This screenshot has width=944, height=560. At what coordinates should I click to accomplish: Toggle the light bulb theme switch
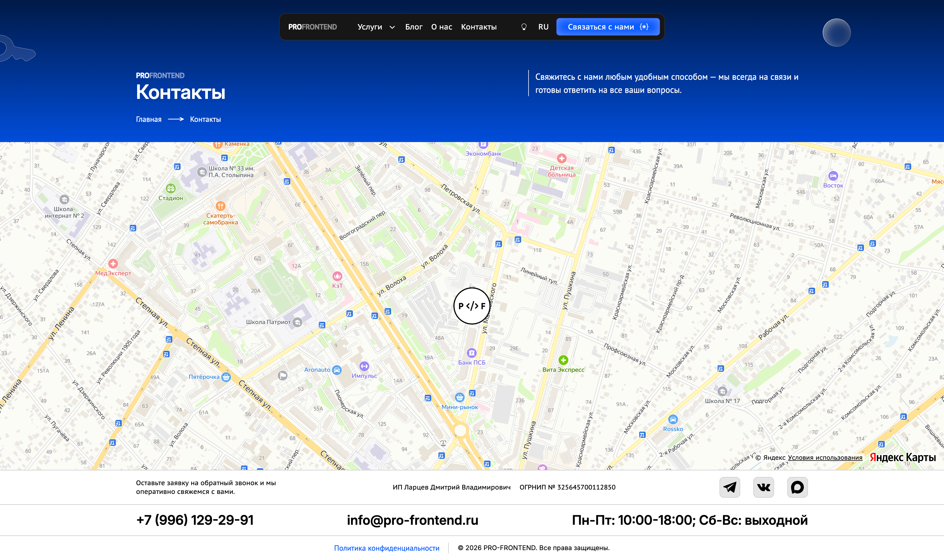524,27
